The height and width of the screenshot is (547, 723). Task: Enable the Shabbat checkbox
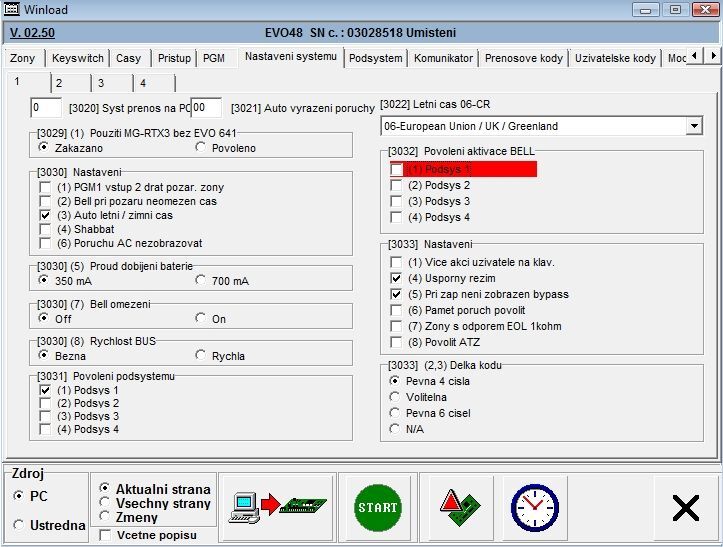pyautogui.click(x=44, y=229)
